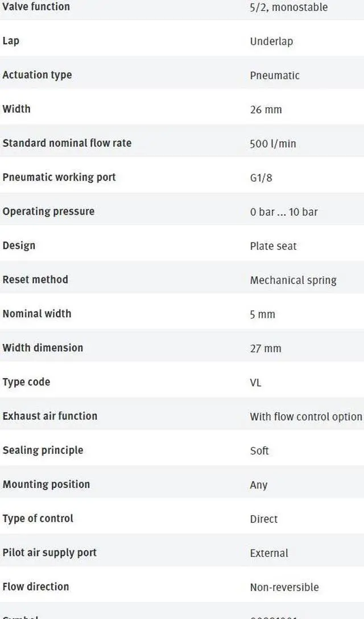Click the 'With flow control option' value
364x619 pixels.
coord(305,417)
